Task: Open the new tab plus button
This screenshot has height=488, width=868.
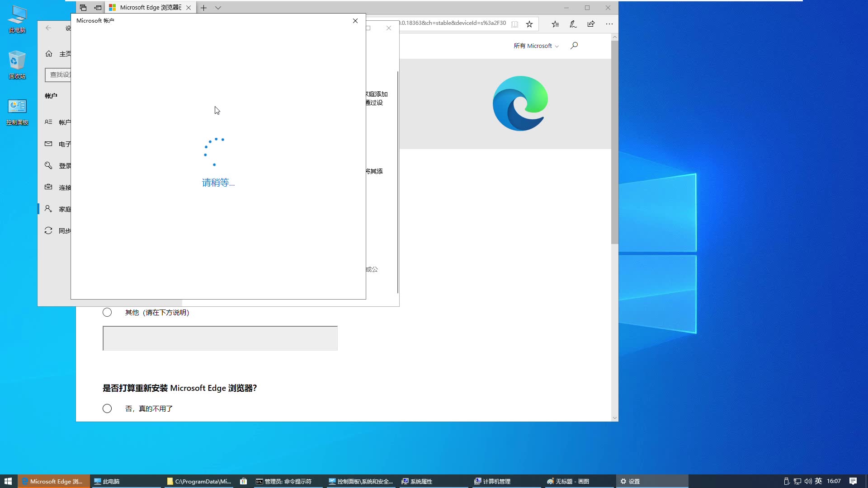Action: [204, 8]
